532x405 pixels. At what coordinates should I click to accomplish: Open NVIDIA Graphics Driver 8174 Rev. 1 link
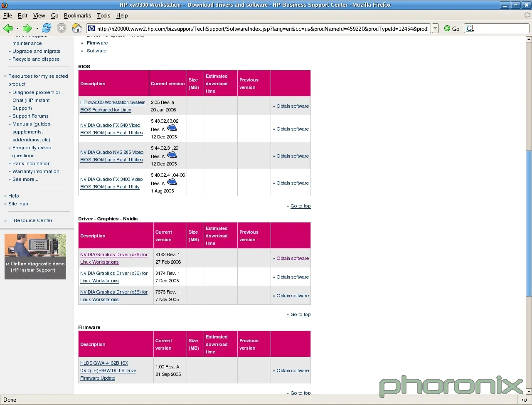tap(114, 277)
